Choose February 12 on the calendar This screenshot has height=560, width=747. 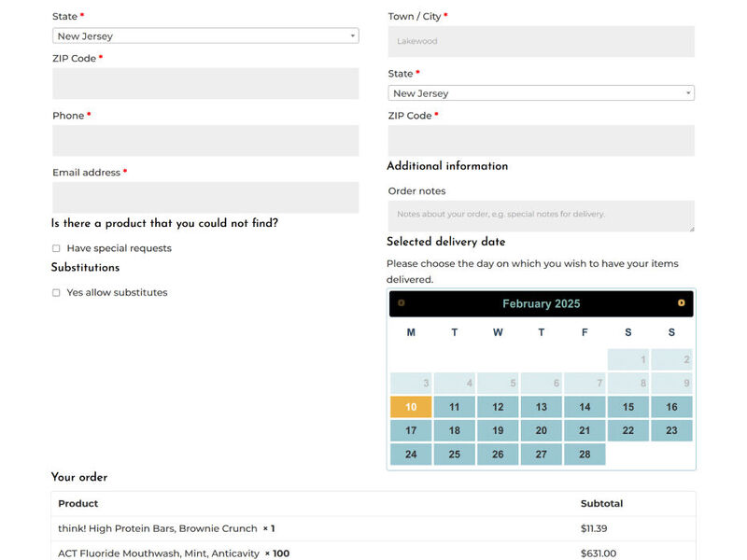(x=498, y=407)
